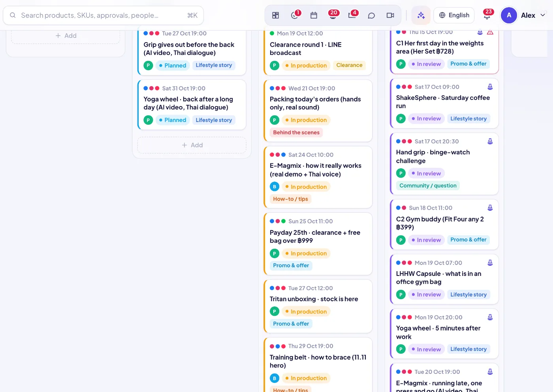553x392 pixels.
Task: Click the Behind the scenes tag
Action: coord(296,133)
